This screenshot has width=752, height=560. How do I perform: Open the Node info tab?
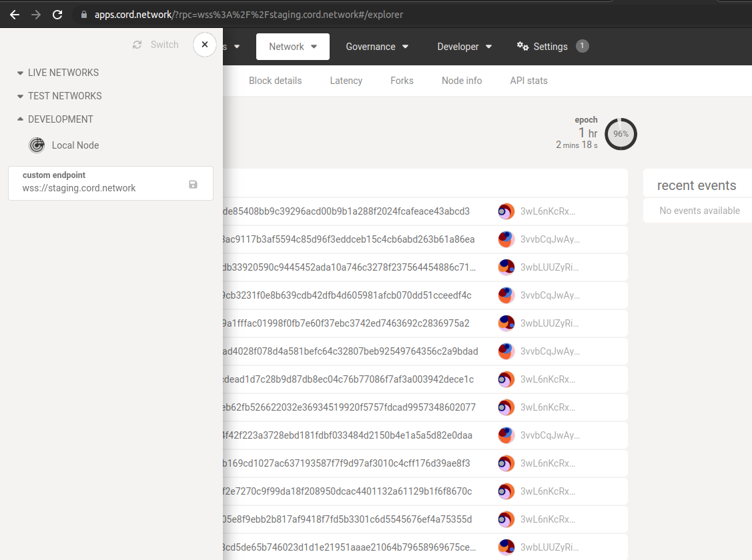(462, 80)
